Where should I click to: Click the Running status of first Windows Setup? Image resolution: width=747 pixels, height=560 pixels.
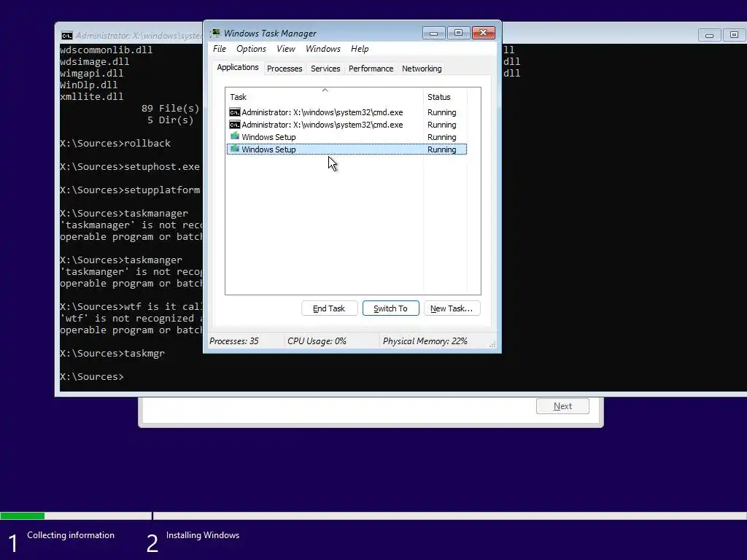click(441, 137)
